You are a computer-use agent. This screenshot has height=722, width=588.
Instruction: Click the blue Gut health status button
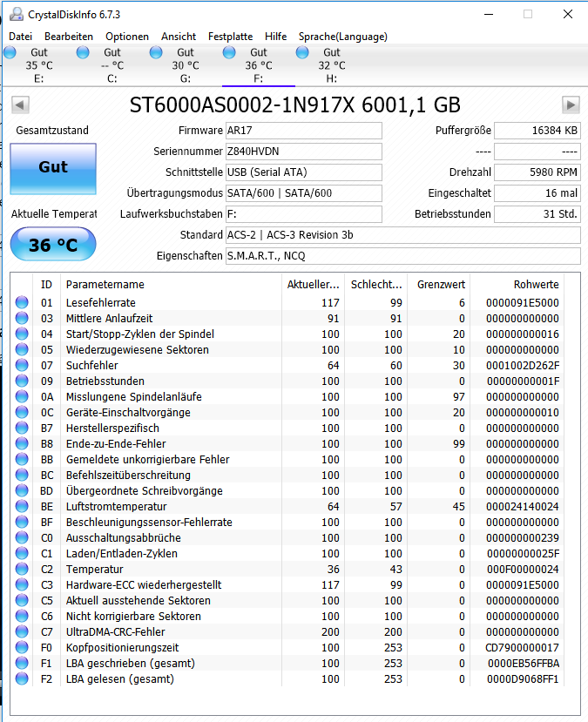tap(53, 169)
